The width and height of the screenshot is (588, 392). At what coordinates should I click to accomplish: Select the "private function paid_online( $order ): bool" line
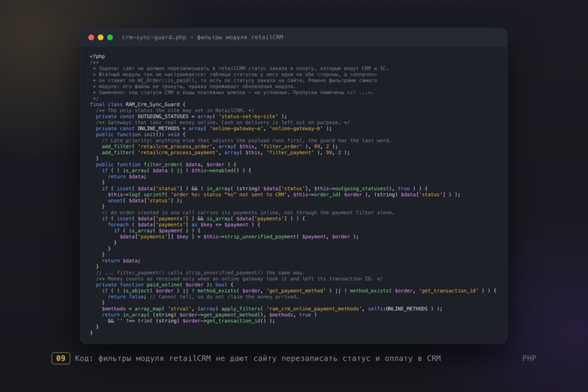[165, 284]
